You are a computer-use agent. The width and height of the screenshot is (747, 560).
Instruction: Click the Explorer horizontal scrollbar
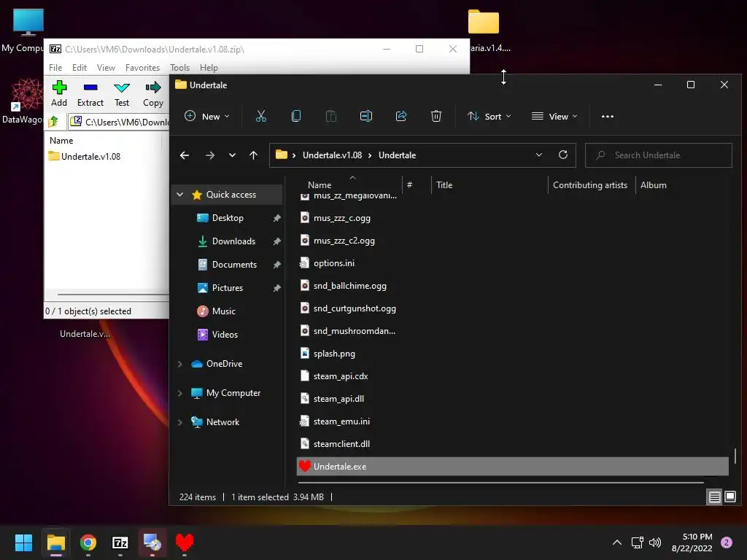(500, 483)
